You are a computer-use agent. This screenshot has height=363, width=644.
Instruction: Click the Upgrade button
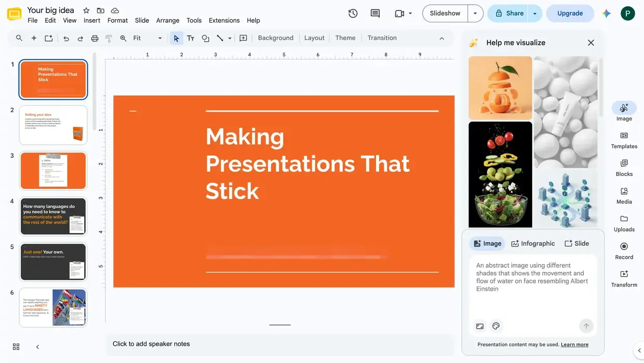(570, 14)
